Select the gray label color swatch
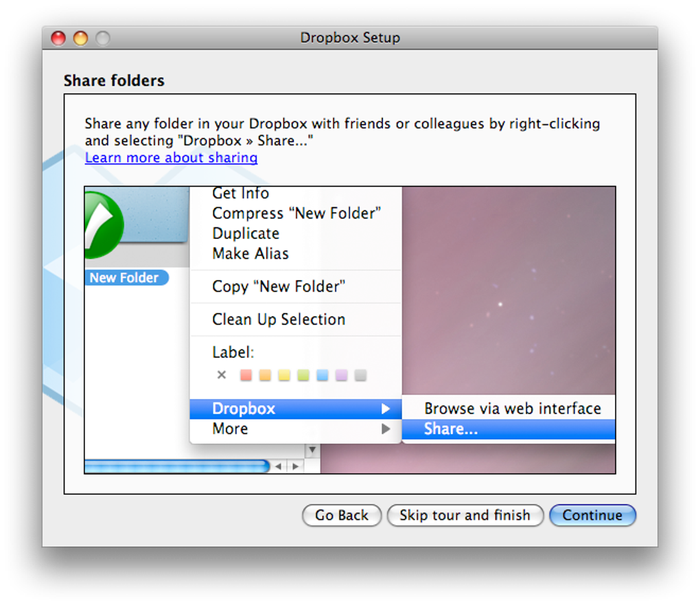700x605 pixels. click(x=361, y=375)
